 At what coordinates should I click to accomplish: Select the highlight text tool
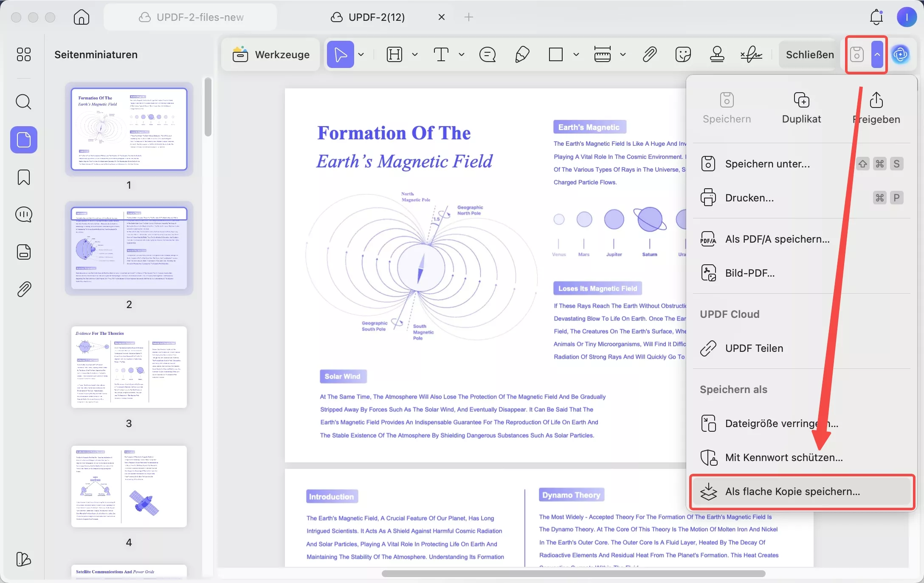coord(394,54)
